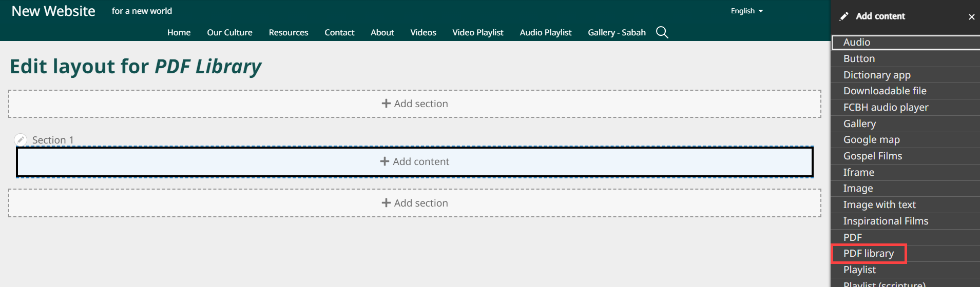Select Button content type
Viewport: 980px width, 287px height.
[x=906, y=58]
